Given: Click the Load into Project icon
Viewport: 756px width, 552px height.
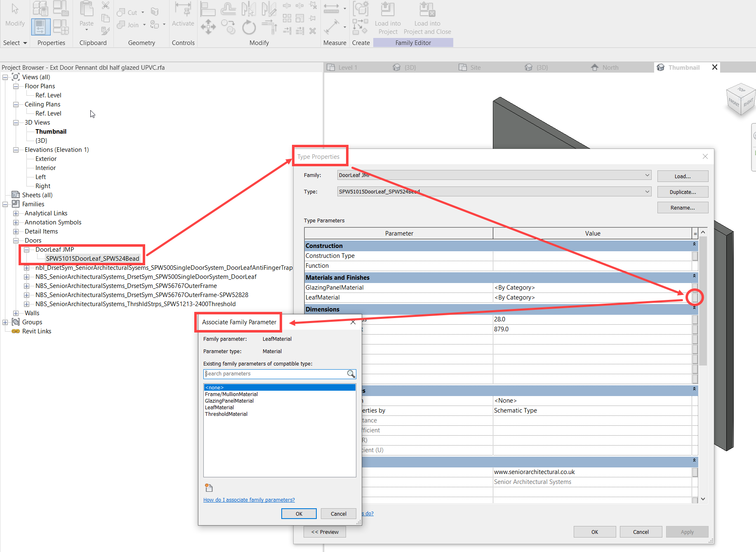Looking at the screenshot, I should coord(387,10).
